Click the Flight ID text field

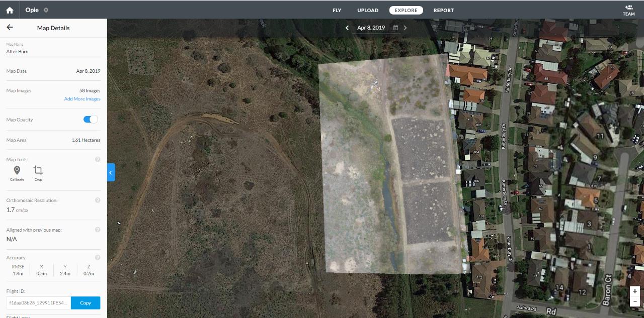(x=39, y=303)
